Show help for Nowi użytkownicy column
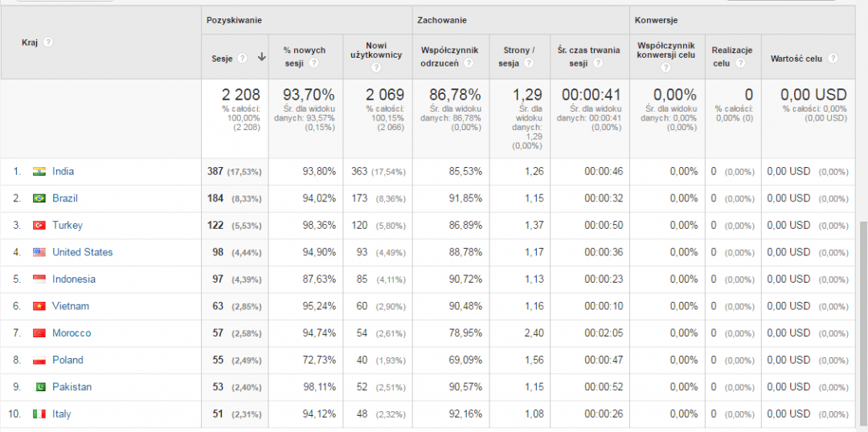868x432 pixels. [376, 67]
